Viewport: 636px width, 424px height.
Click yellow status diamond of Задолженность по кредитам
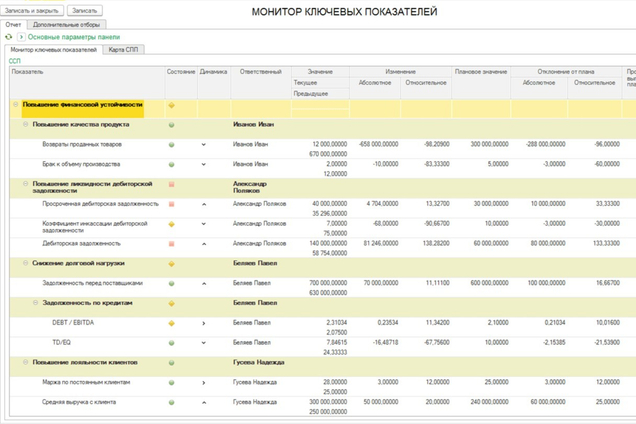coord(172,303)
